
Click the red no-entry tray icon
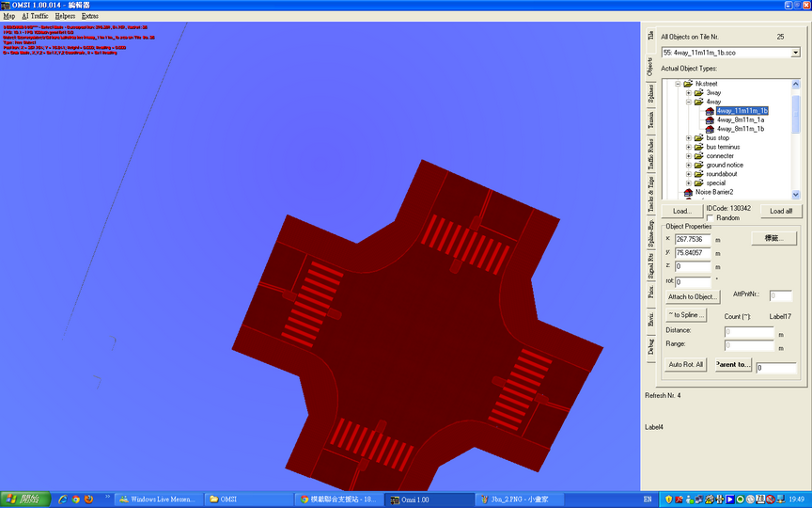coord(770,500)
